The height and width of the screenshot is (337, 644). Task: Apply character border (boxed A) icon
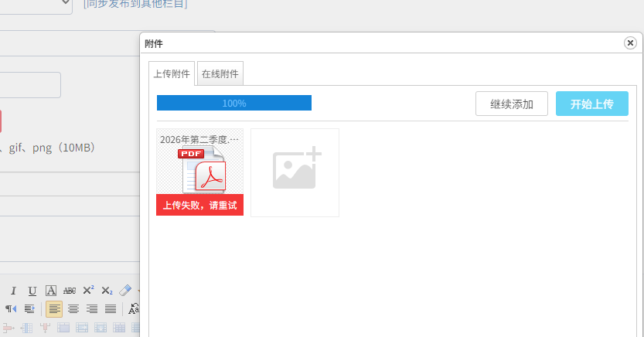pos(50,291)
